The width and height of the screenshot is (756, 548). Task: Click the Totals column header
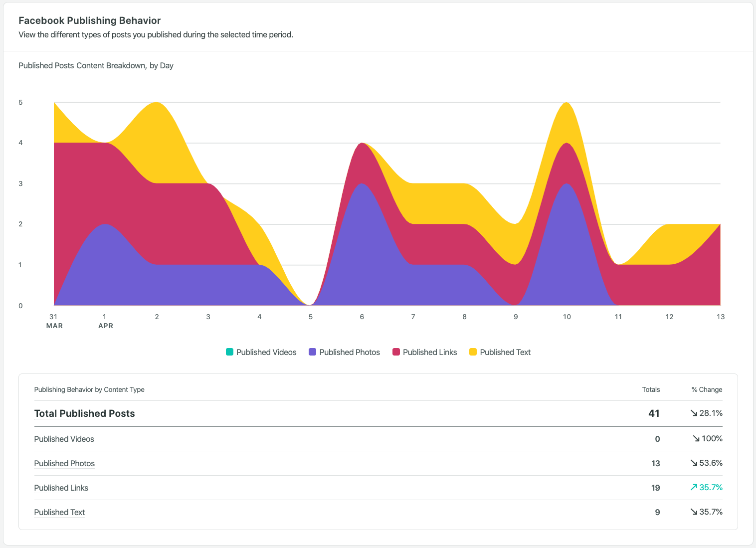click(x=651, y=389)
